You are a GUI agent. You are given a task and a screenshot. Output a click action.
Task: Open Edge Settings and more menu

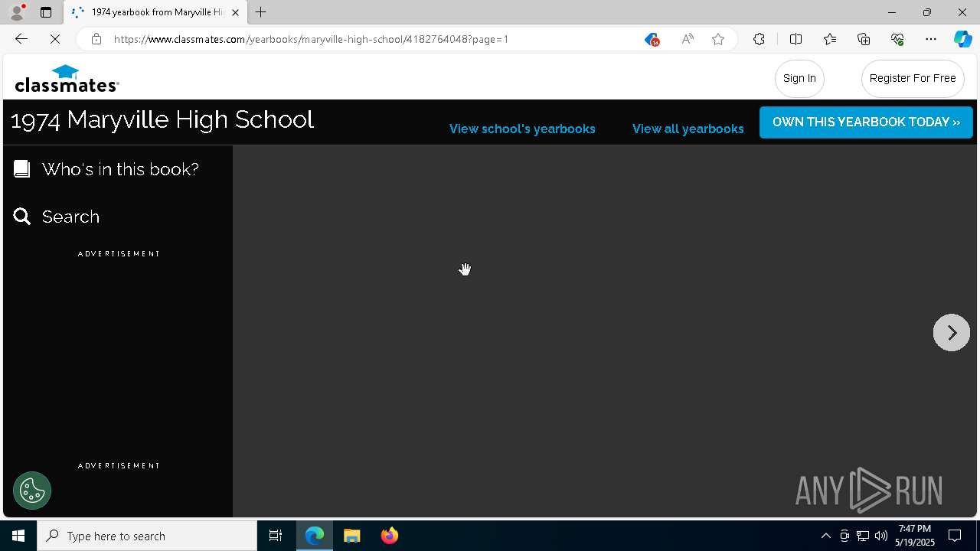point(931,39)
